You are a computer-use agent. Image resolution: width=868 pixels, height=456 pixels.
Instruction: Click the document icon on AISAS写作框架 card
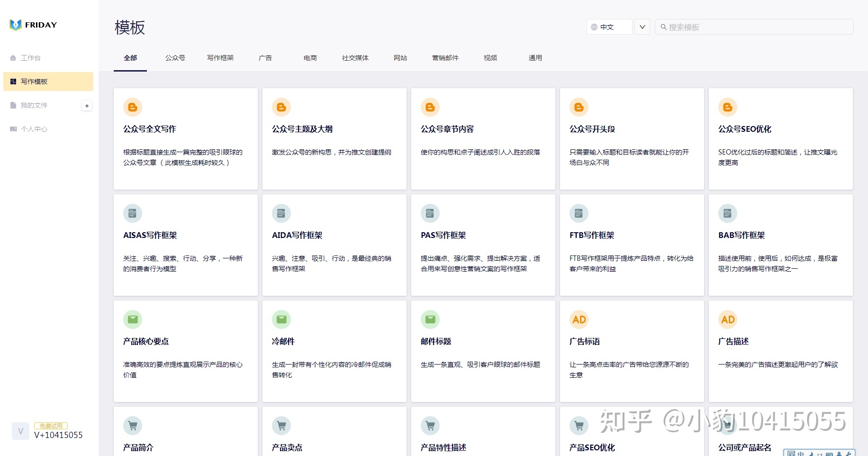pos(133,213)
